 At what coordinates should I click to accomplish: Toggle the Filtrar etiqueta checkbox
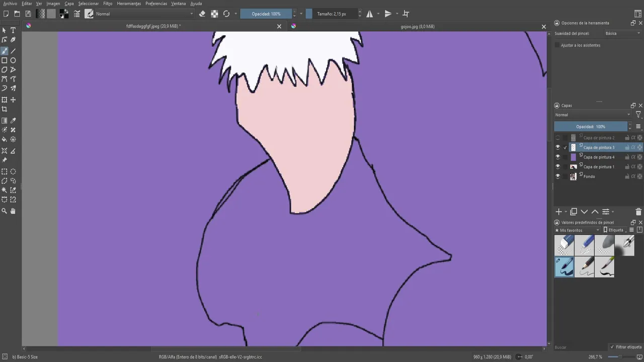coord(612,347)
